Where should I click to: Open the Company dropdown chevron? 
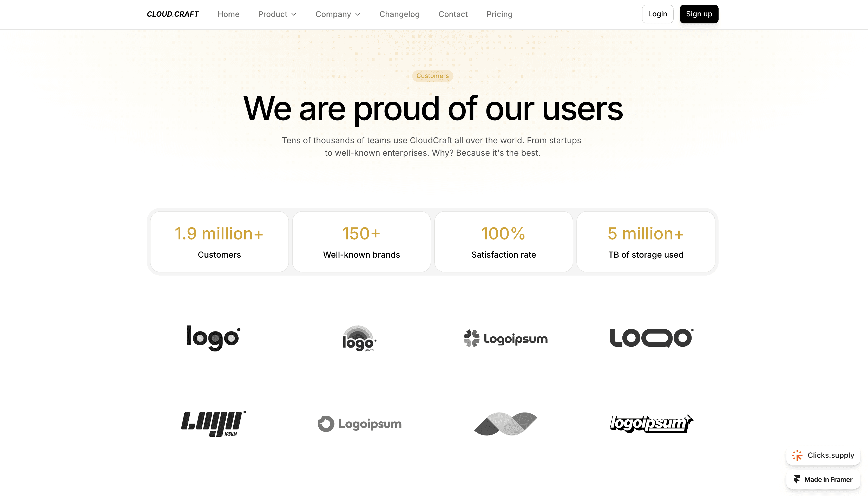358,14
